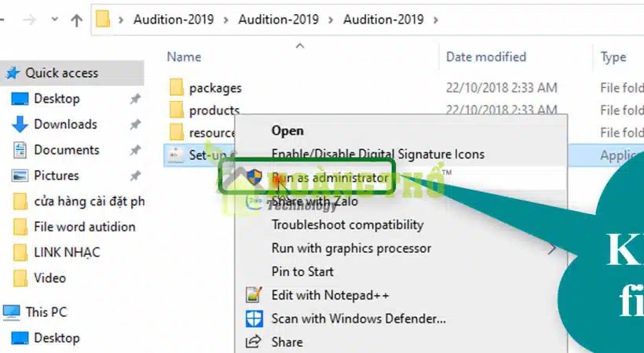Viewport: 644px width, 353px height.
Task: Click the Notepad++ icon in context menu
Action: (x=254, y=295)
